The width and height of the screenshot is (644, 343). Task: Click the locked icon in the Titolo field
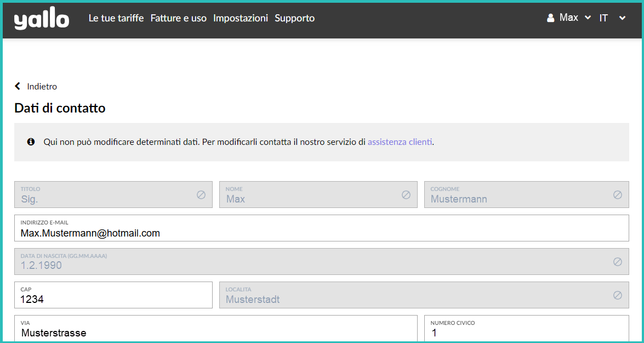coord(201,195)
